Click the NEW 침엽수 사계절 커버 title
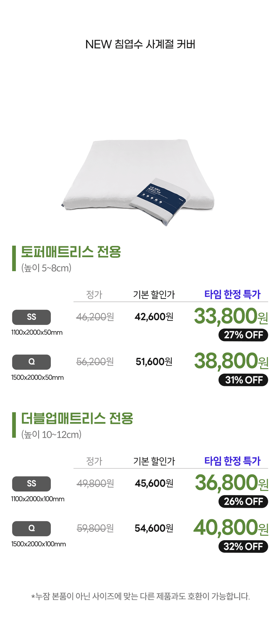280x644 pixels. pos(140,44)
